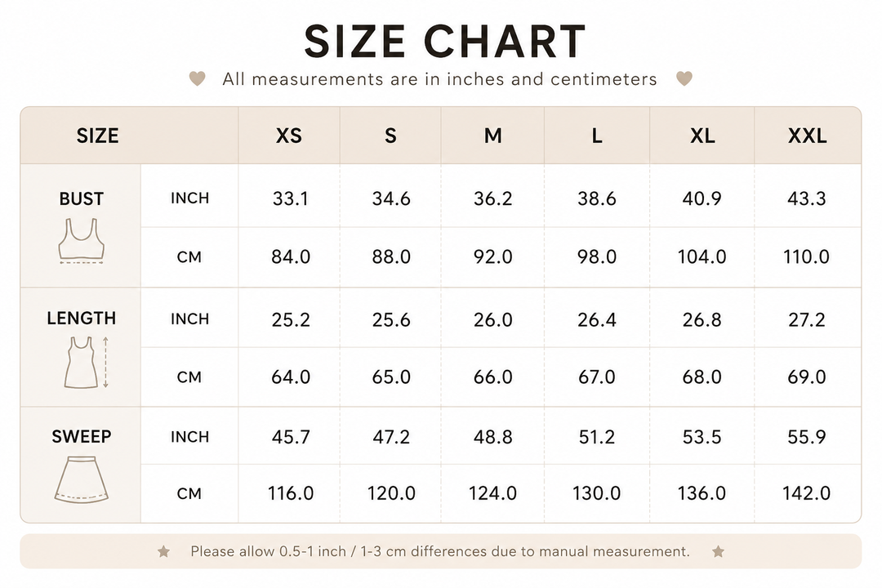Click the length 26.4 inch cell

pos(597,319)
